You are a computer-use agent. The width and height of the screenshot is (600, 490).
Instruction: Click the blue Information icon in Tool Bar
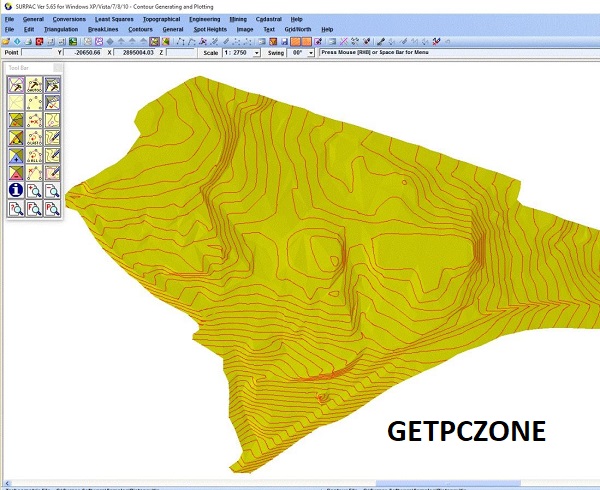tap(16, 190)
